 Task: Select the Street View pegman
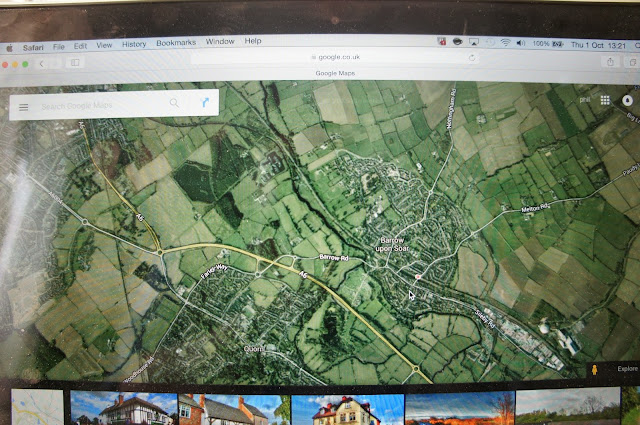pyautogui.click(x=595, y=370)
